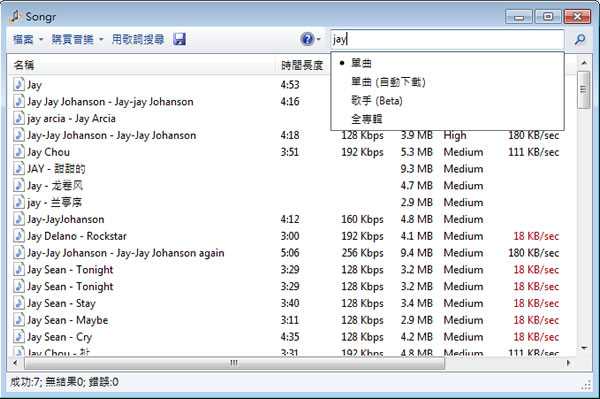Click vertical scrollbar down arrow
The image size is (600, 399).
coord(584,348)
